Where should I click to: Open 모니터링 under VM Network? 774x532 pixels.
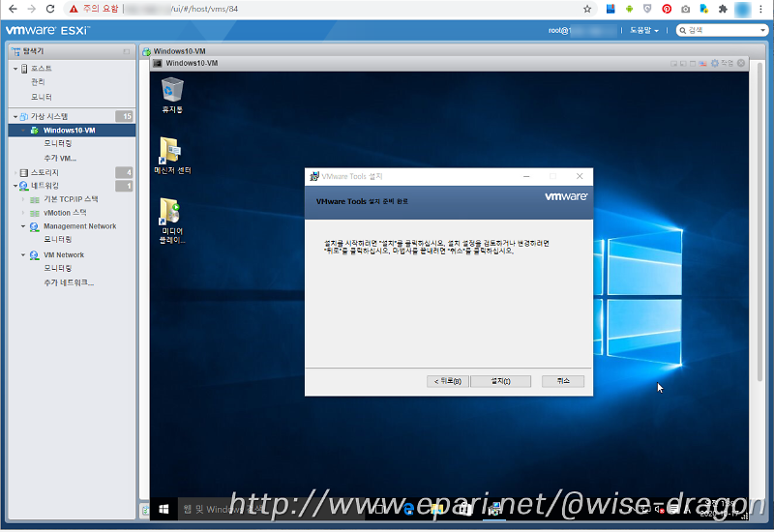coord(58,268)
